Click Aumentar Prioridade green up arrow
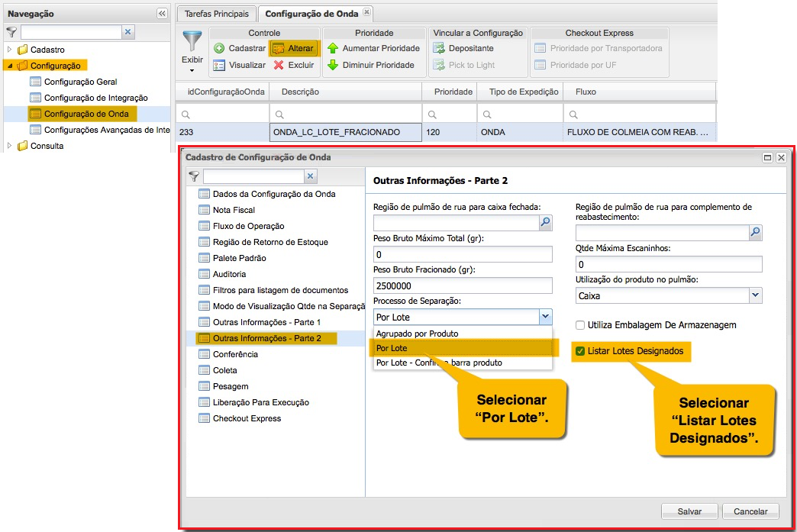The image size is (797, 532). pos(373,48)
